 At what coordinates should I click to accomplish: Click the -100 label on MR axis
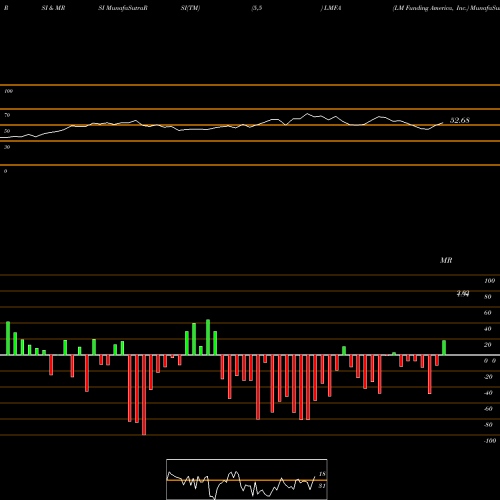point(490,441)
